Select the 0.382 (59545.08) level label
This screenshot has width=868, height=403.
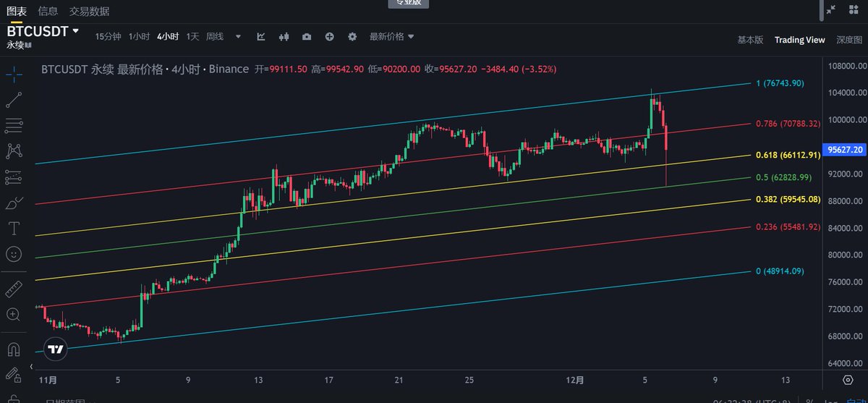(788, 199)
